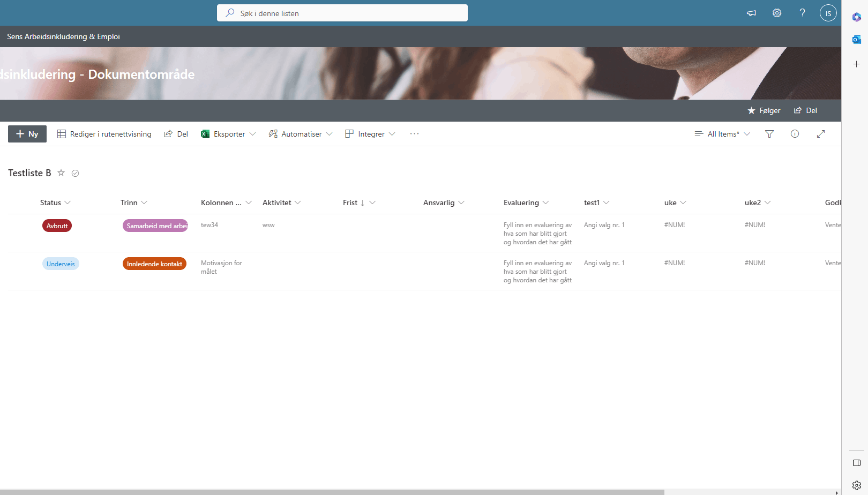This screenshot has height=495, width=868.
Task: Open the help question mark icon
Action: 802,13
